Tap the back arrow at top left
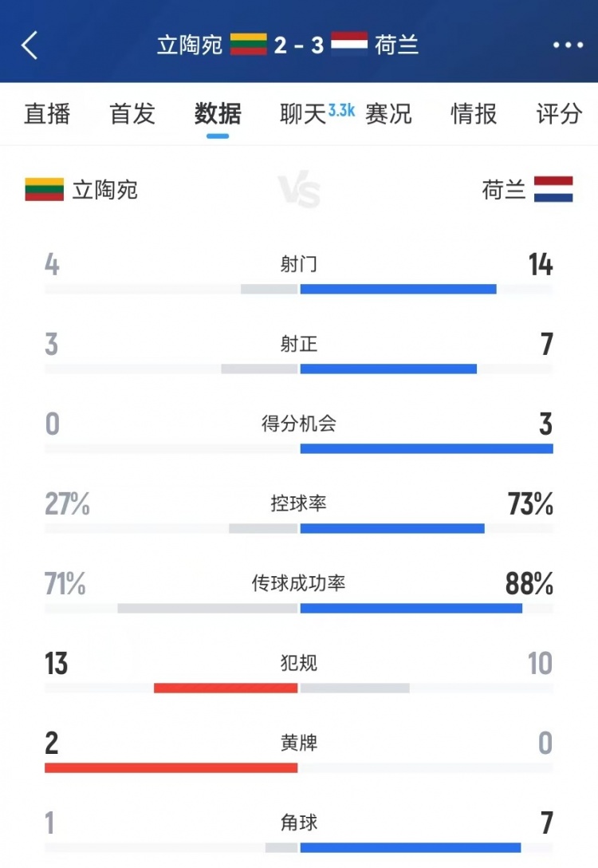The image size is (598, 868). coord(30,45)
